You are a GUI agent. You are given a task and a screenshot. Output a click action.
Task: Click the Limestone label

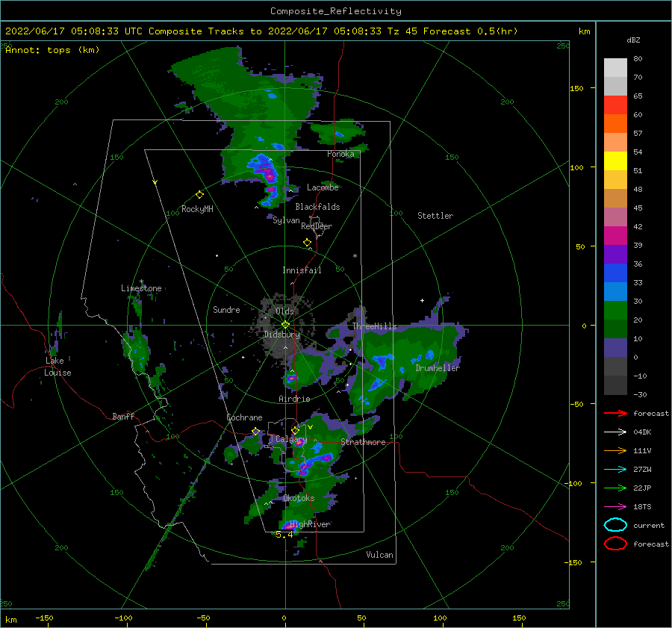(x=141, y=288)
